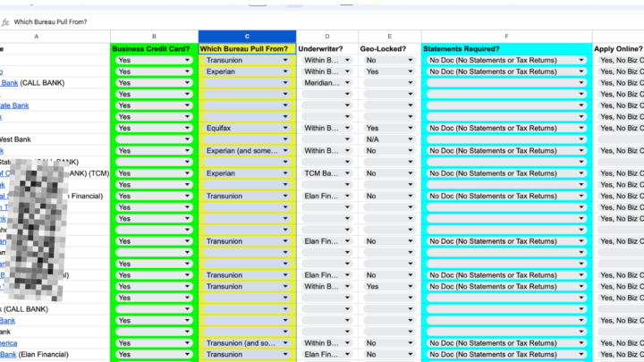Click the 'Underwriter?' header cell
Screen dimensions: 644x362
coord(327,49)
